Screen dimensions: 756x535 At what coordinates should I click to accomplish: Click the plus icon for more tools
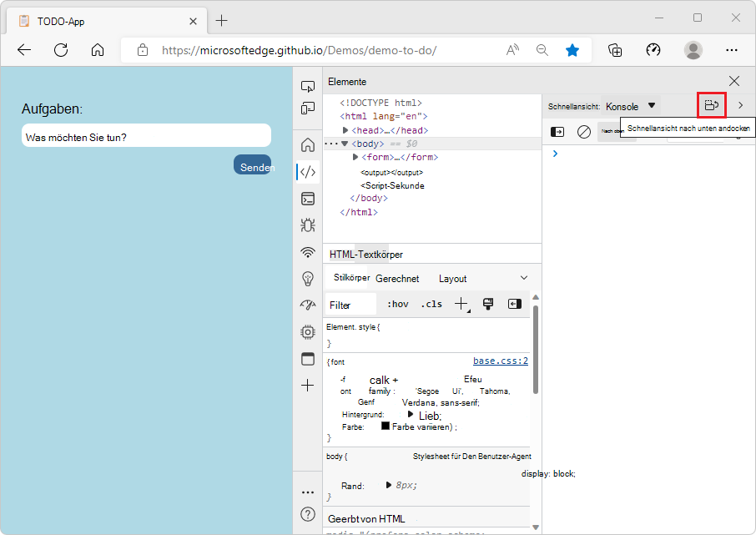click(x=308, y=385)
